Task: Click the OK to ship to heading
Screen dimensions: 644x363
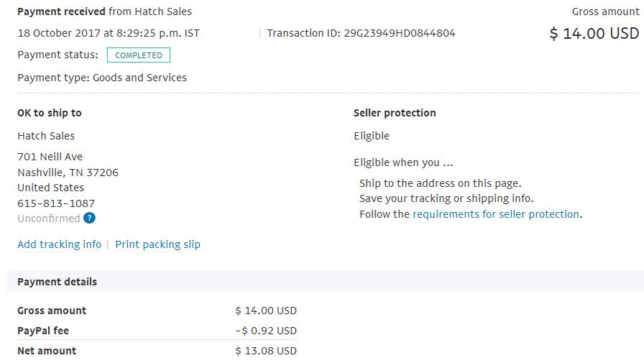Action: point(50,113)
